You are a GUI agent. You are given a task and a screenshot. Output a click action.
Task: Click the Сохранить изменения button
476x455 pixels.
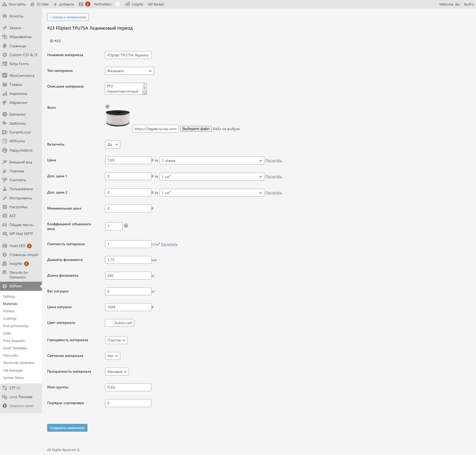67,428
